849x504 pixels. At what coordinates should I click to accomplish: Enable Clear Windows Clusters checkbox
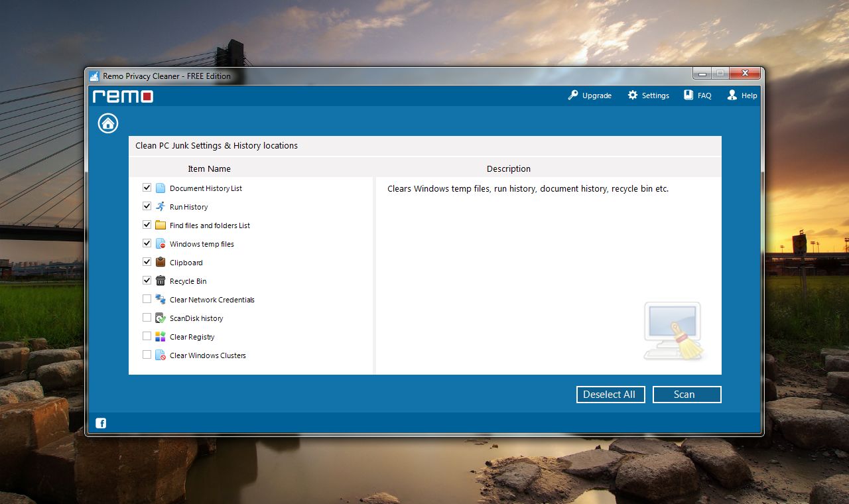click(x=147, y=355)
